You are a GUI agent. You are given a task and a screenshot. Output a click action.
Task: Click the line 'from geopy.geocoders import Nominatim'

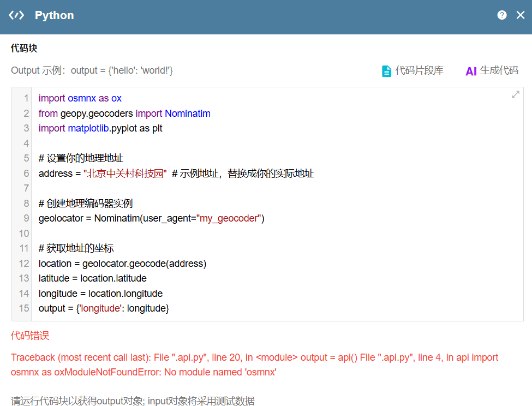pos(124,114)
